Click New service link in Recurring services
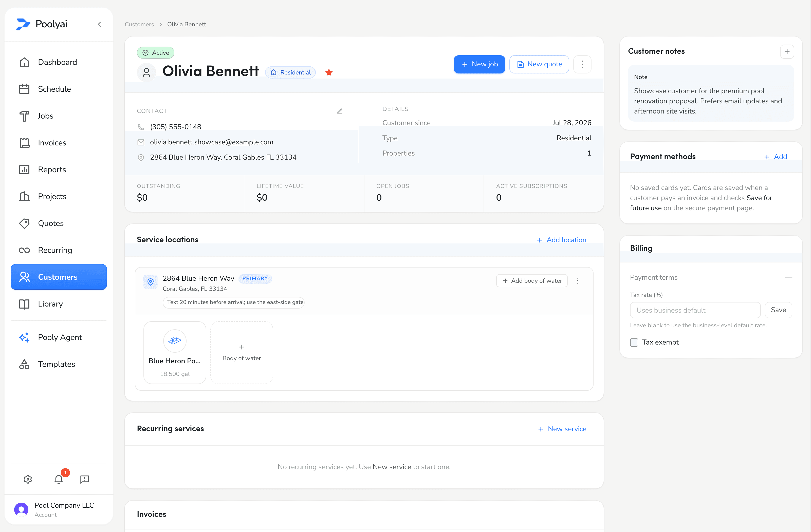Screen dimensions: 811x532 pos(562,429)
